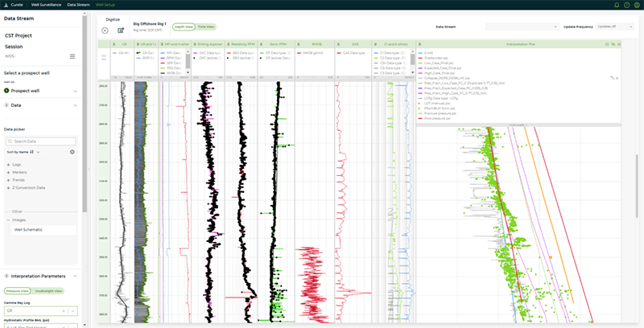Image resolution: width=644 pixels, height=328 pixels.
Task: Click the user profile icon in top bar
Action: click(637, 4)
